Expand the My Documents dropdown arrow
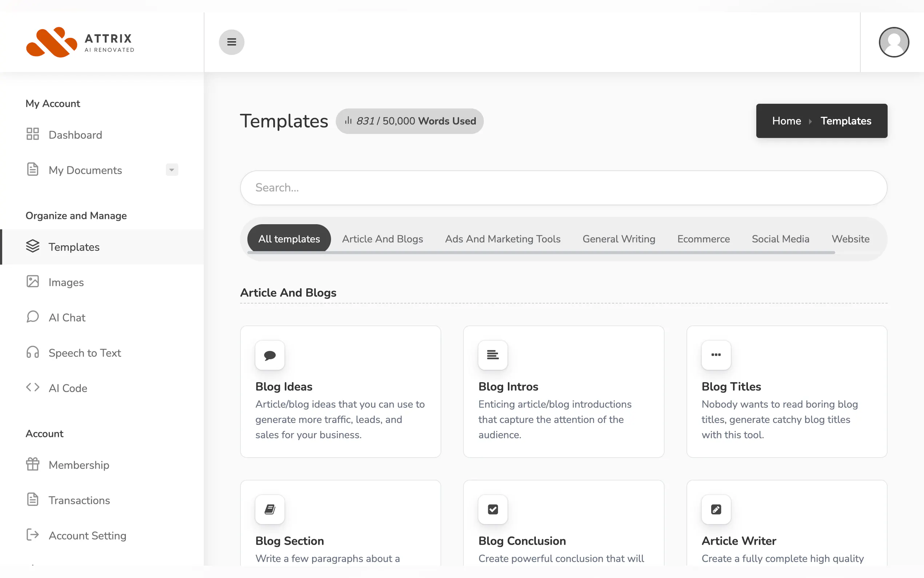This screenshot has height=578, width=924. (171, 170)
